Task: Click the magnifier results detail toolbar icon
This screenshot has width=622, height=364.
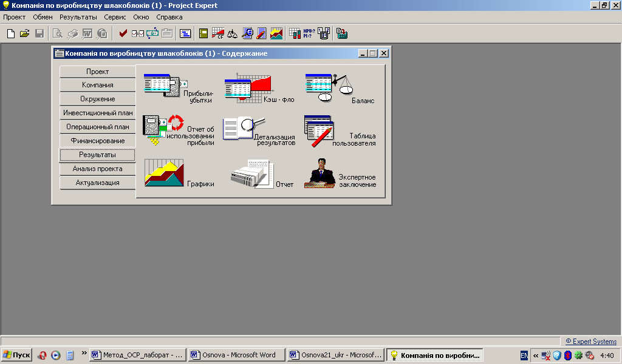Action: coord(247,33)
